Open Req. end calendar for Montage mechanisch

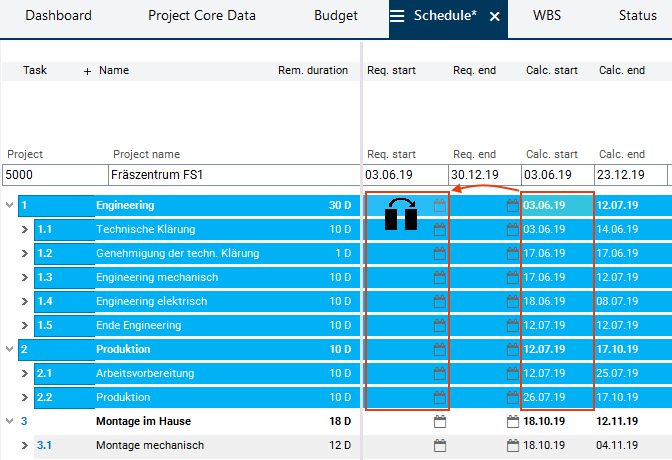[513, 446]
